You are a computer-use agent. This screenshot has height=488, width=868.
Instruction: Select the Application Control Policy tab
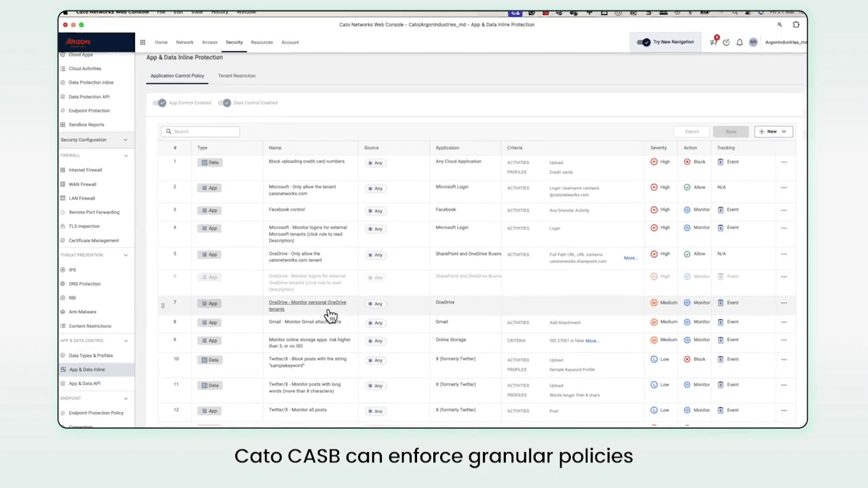point(177,76)
